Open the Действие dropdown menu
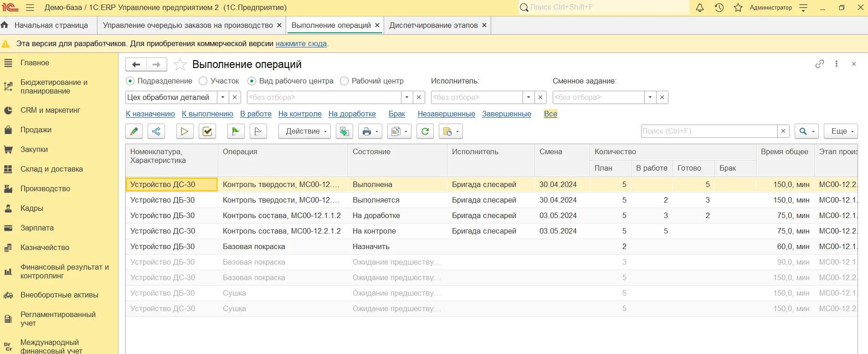 click(x=304, y=131)
